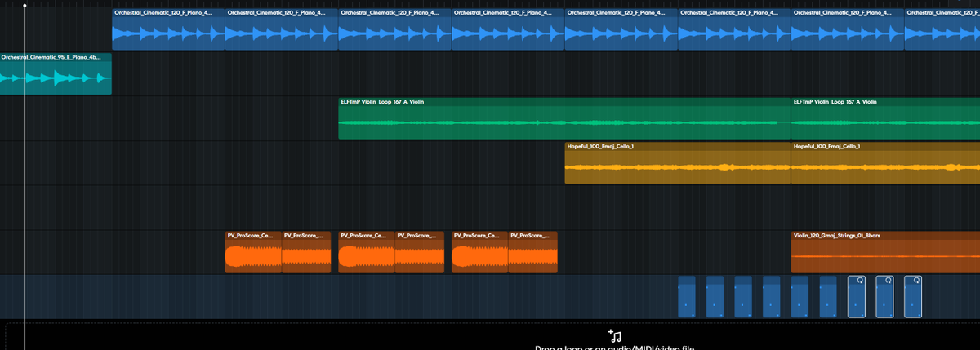
Task: Select the first PV_ProScore_Ce orange clip
Action: (253, 252)
